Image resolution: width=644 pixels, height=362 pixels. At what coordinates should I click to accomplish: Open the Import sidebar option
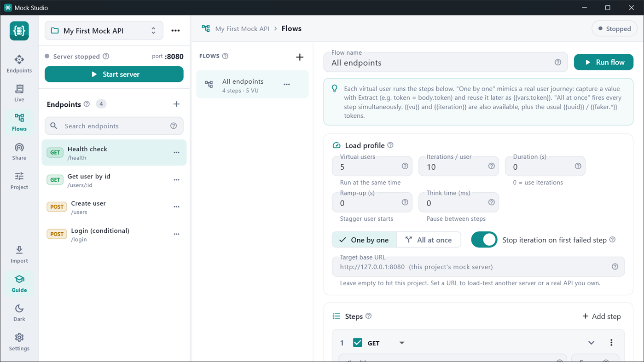[x=19, y=254]
